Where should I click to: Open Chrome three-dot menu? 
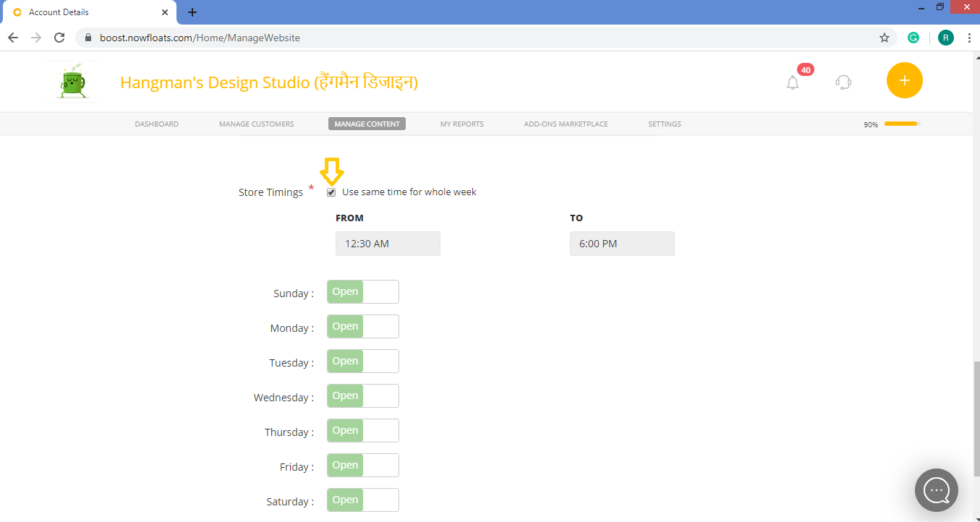coord(969,38)
